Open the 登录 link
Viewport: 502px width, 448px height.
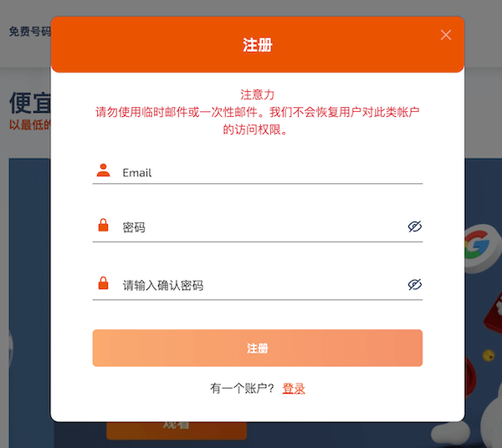pyautogui.click(x=294, y=389)
